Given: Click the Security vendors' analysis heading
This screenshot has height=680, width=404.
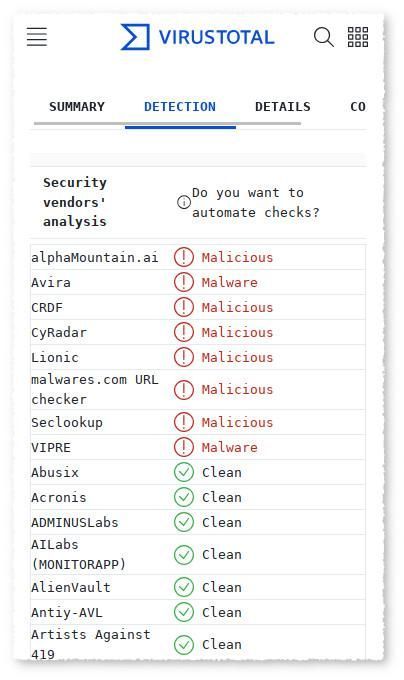Looking at the screenshot, I should click(x=75, y=202).
